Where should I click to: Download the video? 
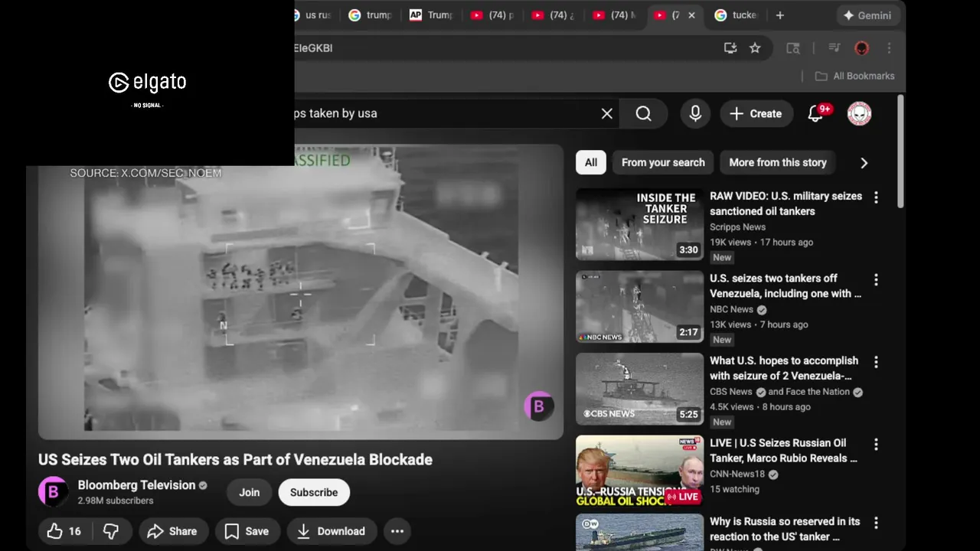click(x=332, y=531)
